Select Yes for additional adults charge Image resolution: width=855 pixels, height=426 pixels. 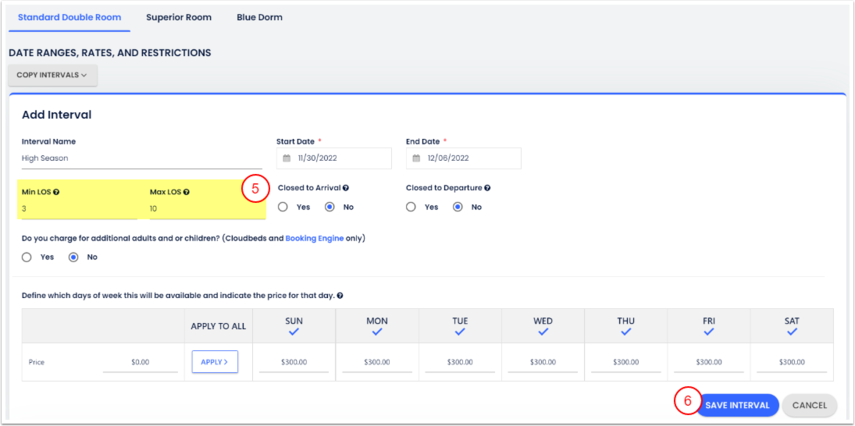click(x=27, y=257)
